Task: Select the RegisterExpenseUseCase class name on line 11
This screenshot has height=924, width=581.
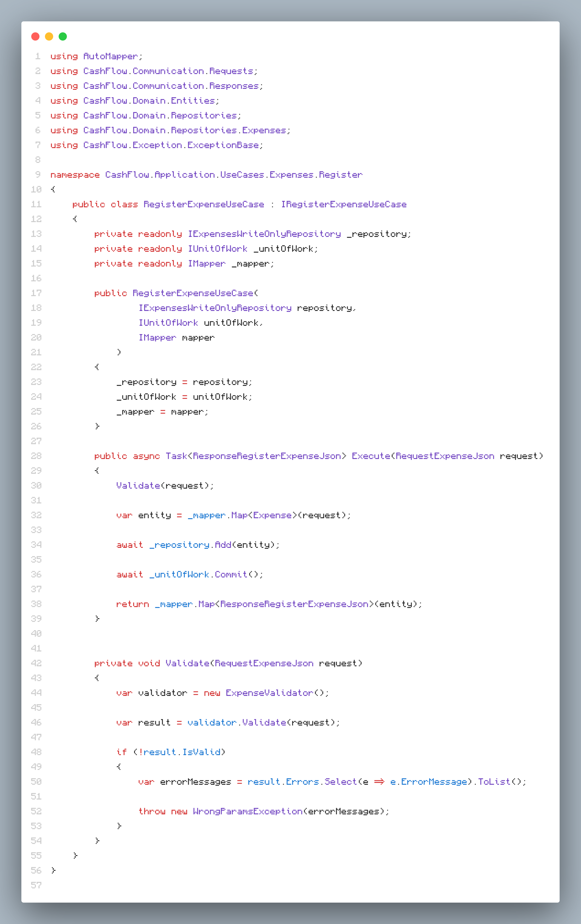Action: (203, 204)
